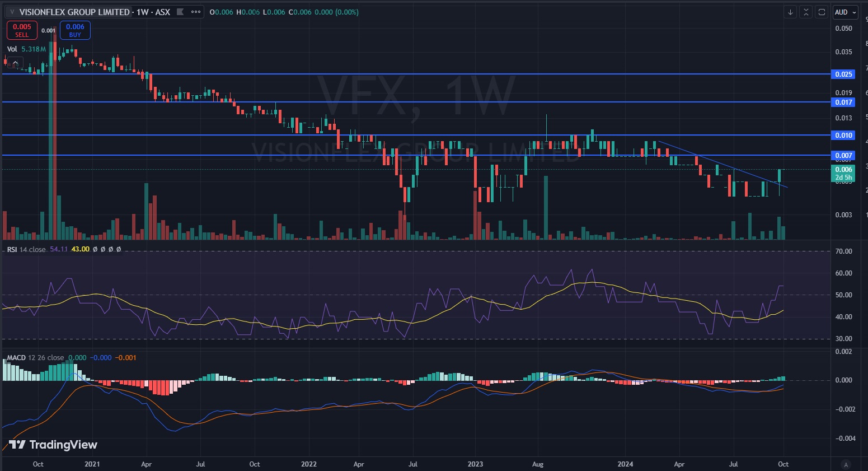
Task: Click the 2021 label on time axis
Action: coord(92,464)
